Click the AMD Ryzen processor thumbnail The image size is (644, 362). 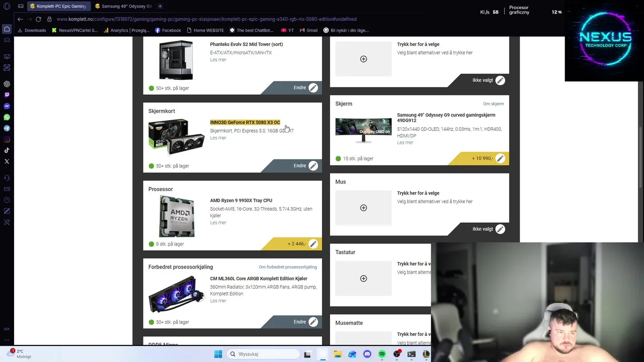177,216
